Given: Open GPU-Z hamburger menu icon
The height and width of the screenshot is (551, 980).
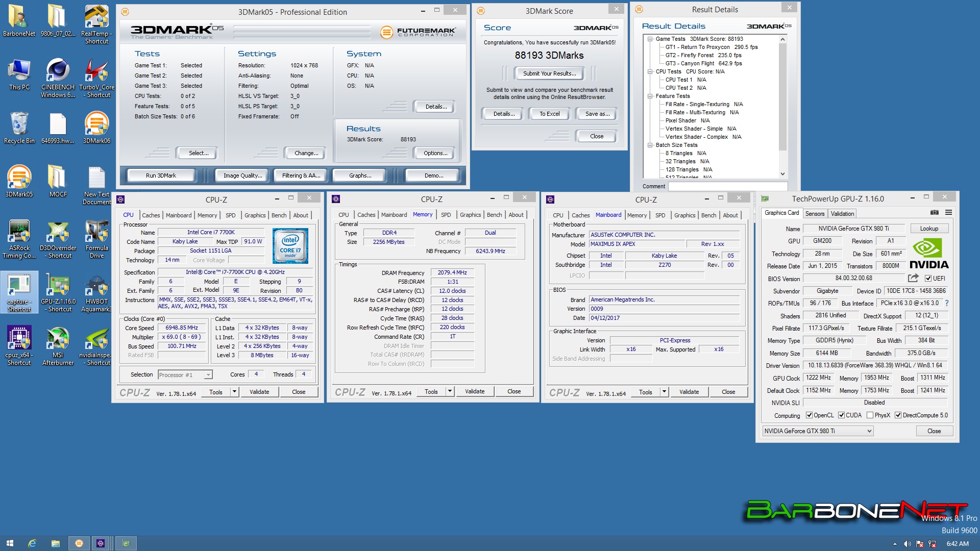Looking at the screenshot, I should [x=948, y=213].
